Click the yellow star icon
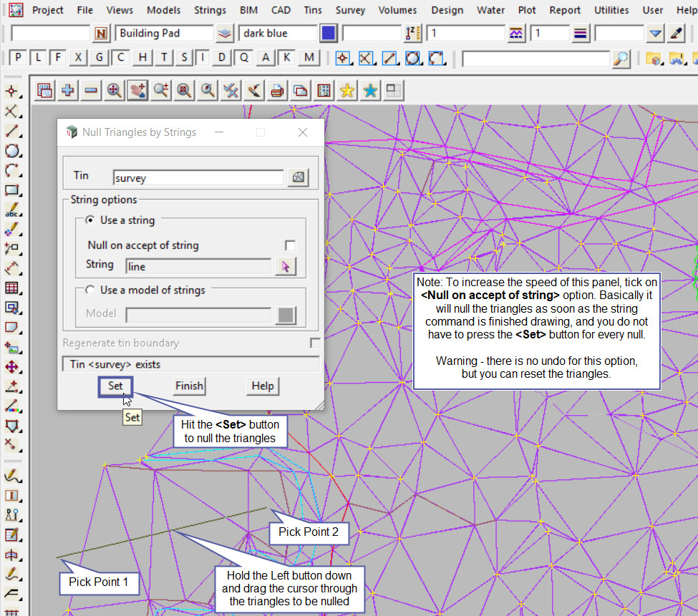This screenshot has width=698, height=616. (x=347, y=90)
